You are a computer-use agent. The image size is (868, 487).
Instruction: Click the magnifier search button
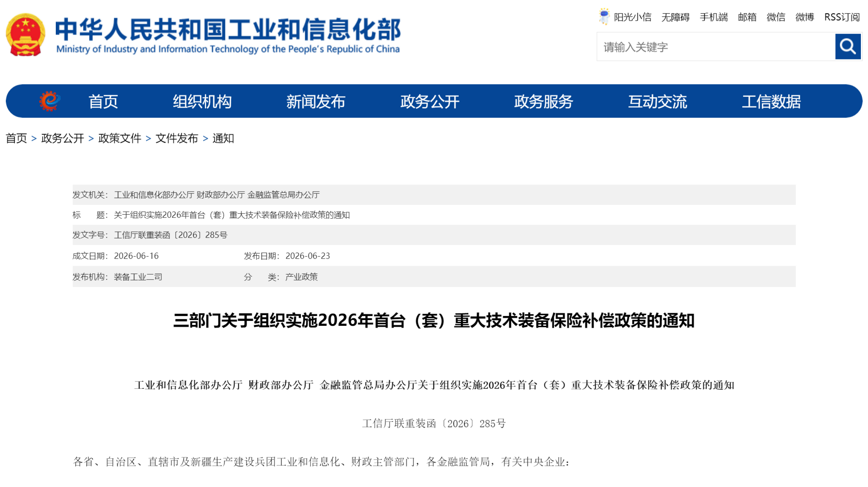[x=848, y=46]
